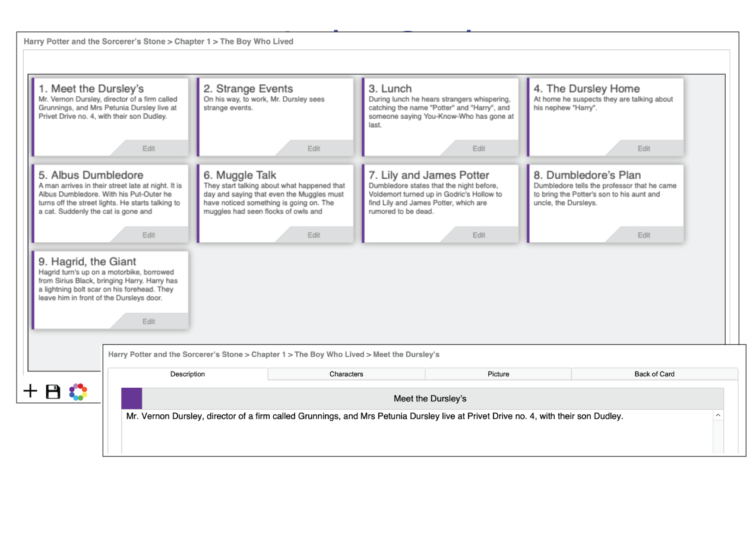Open the Picture tab
The image size is (756, 548).
[498, 374]
